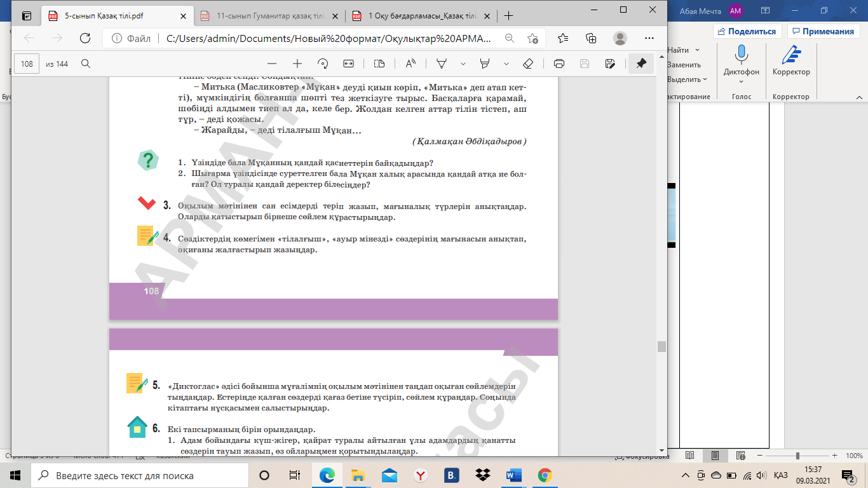Image resolution: width=868 pixels, height=488 pixels.
Task: Click the Word Корректор pen icon
Action: 791,55
